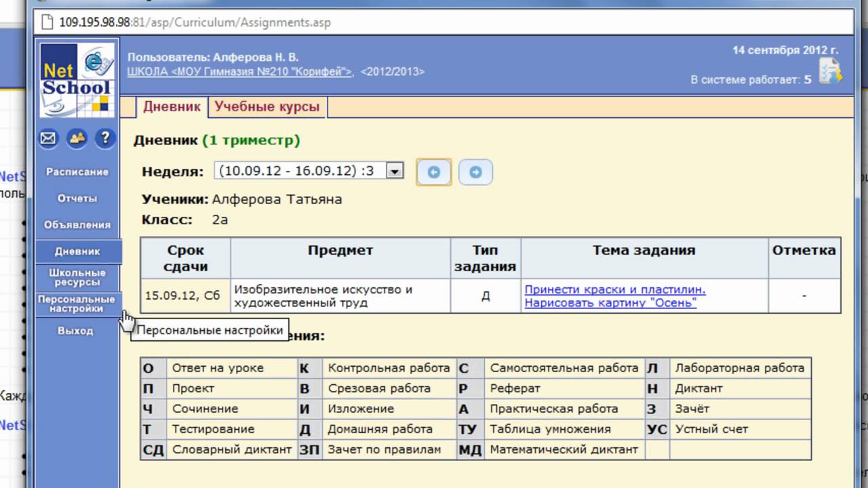Click the document icon near the date
Image resolution: width=868 pixels, height=488 pixels.
[x=830, y=70]
